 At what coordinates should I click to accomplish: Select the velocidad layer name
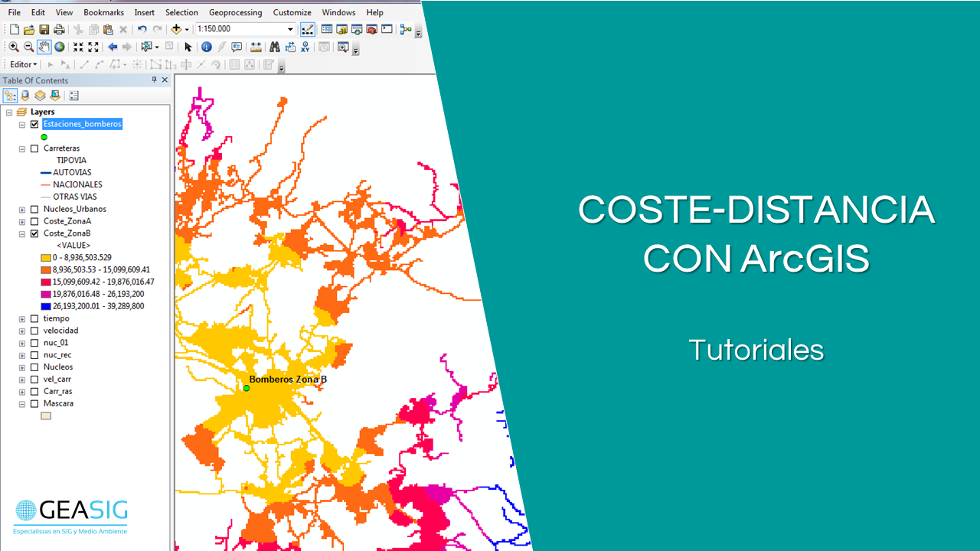pyautogui.click(x=60, y=331)
